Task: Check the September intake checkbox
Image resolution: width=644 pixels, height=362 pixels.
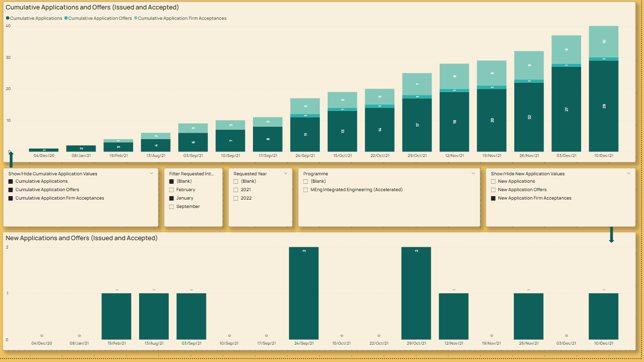Action: point(172,207)
